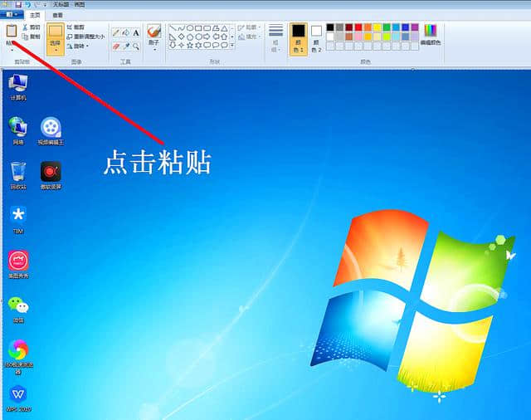Choose the Line shape

[x=173, y=27]
